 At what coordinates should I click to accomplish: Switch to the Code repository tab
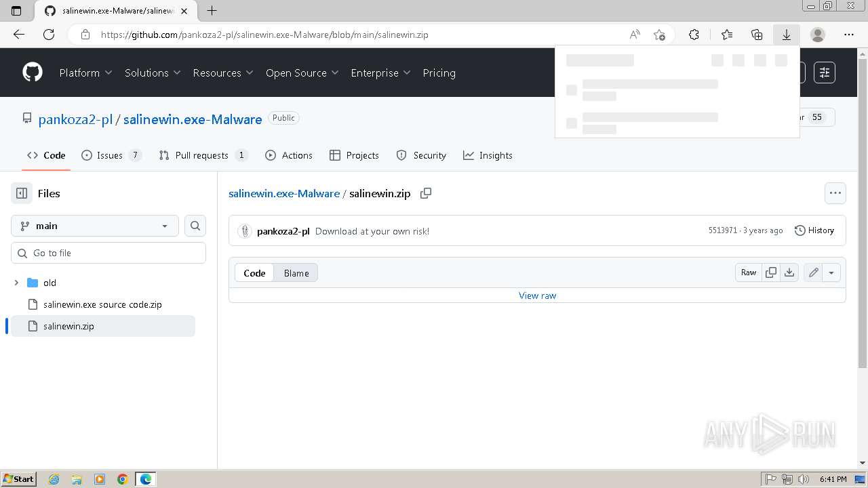[x=46, y=155]
